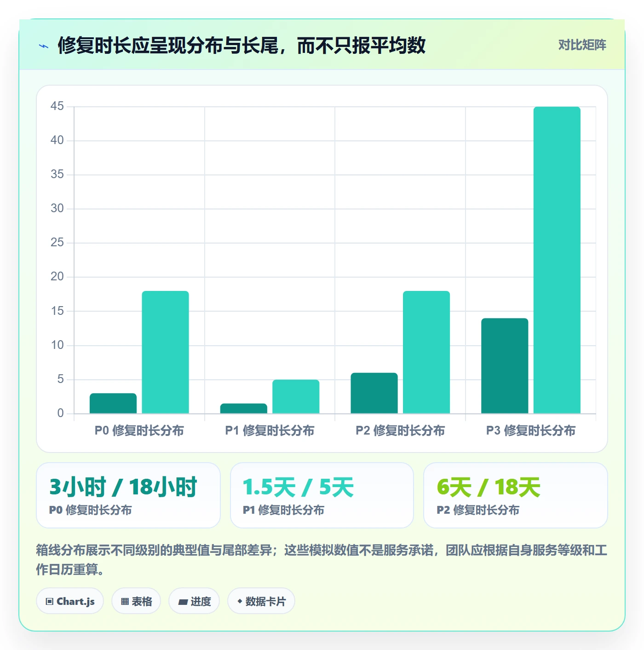Screen dimensions: 644x650
Task: Click the dark teal bar for P0
Action: (113, 403)
